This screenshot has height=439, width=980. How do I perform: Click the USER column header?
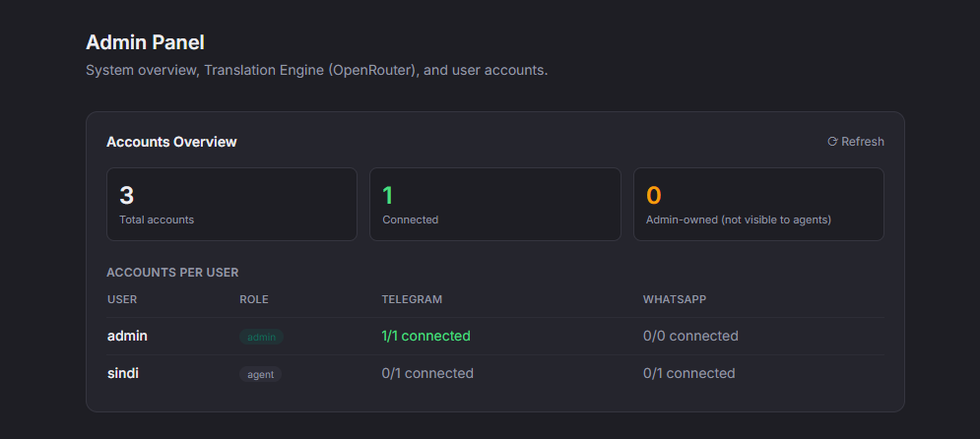(x=122, y=299)
